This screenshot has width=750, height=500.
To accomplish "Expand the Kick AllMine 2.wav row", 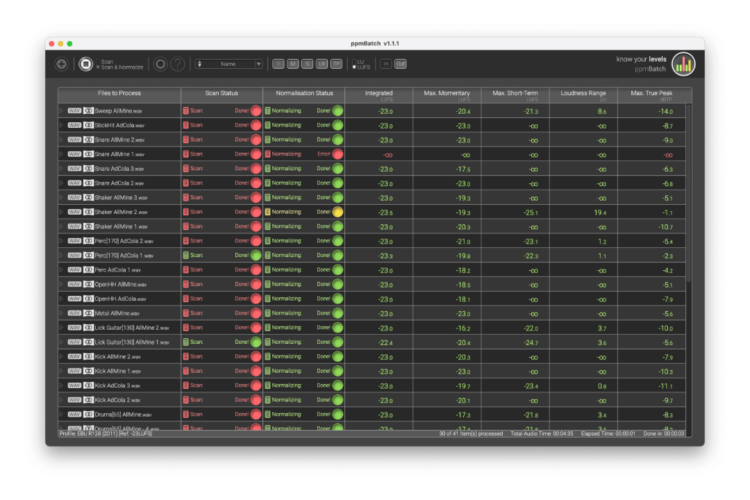I will (61, 357).
